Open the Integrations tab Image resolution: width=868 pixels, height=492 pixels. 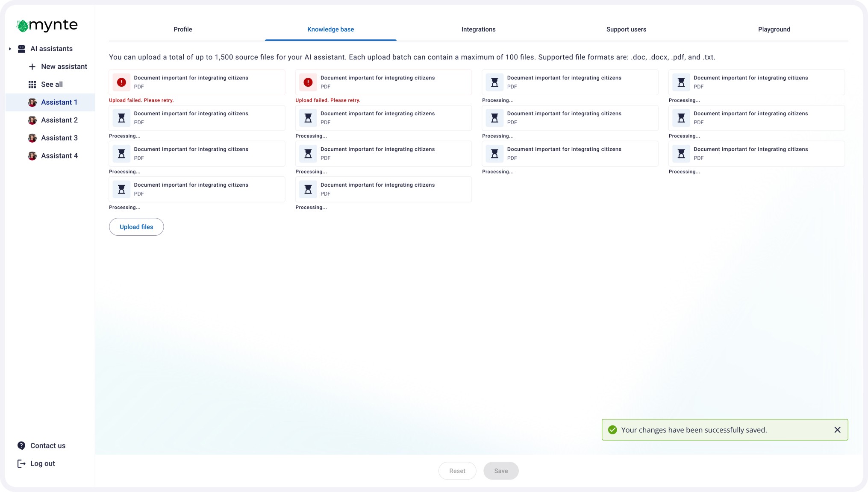point(478,29)
